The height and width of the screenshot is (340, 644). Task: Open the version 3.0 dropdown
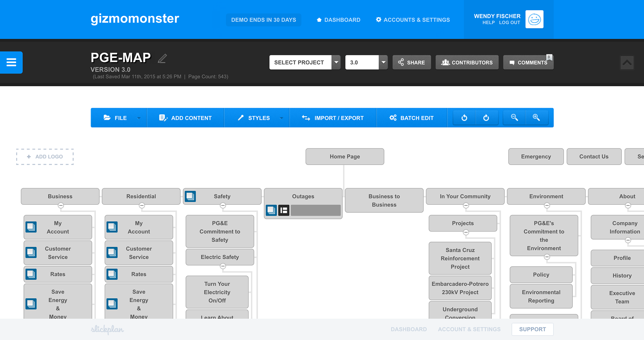pos(366,62)
